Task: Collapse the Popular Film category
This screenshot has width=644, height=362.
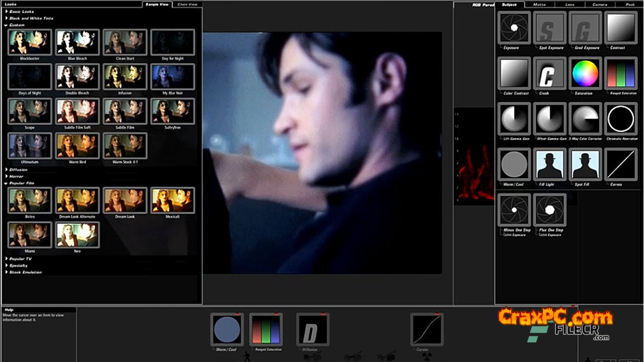Action: point(6,183)
